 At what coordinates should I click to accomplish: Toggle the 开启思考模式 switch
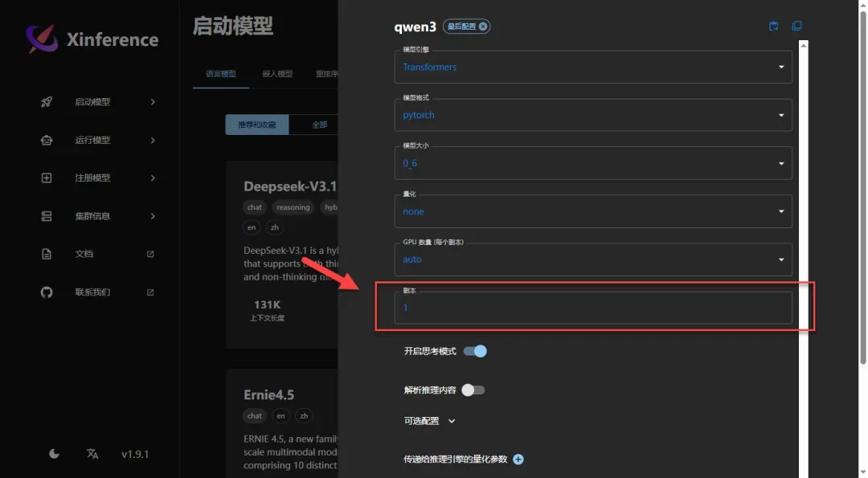click(x=475, y=351)
